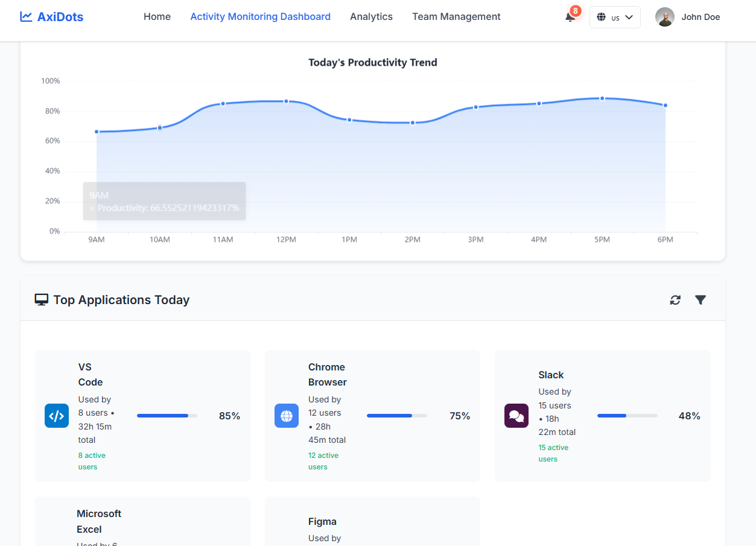This screenshot has width=756, height=546.
Task: Open the Analytics menu item
Action: [x=371, y=17]
